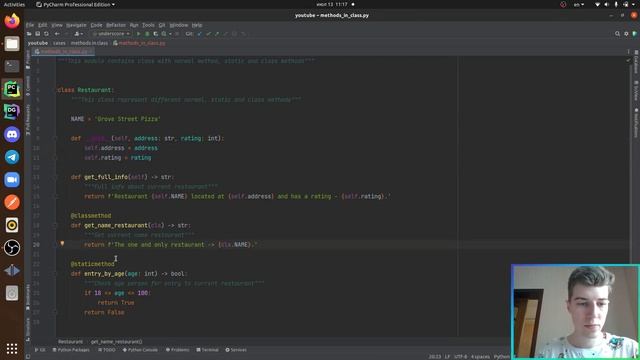Open the Tools menu
Image resolution: width=640 pixels, height=360 pixels.
[148, 25]
